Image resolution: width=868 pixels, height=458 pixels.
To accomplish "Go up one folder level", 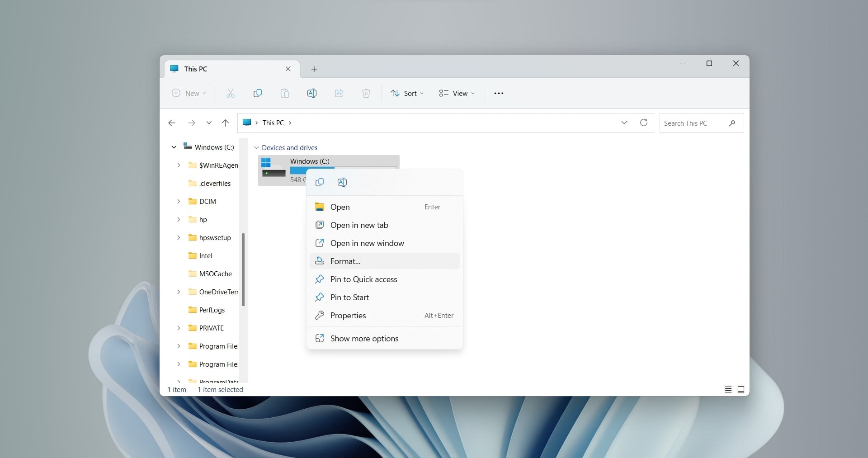I will coord(226,123).
